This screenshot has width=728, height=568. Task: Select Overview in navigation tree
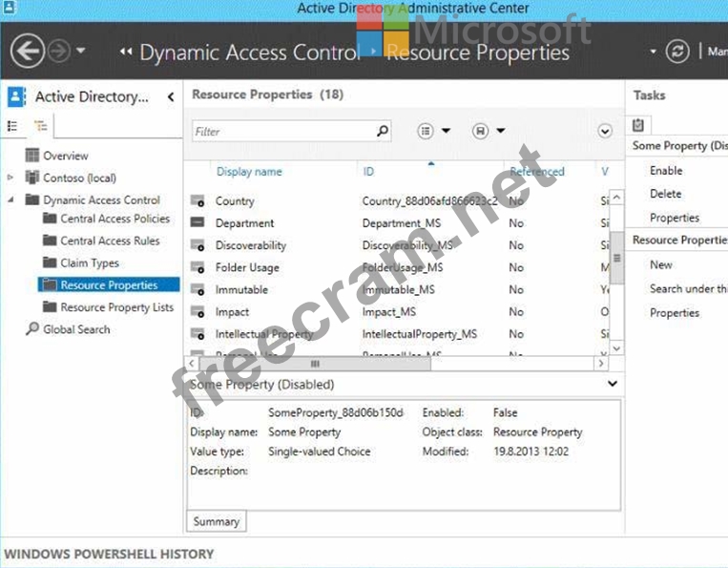tap(66, 156)
